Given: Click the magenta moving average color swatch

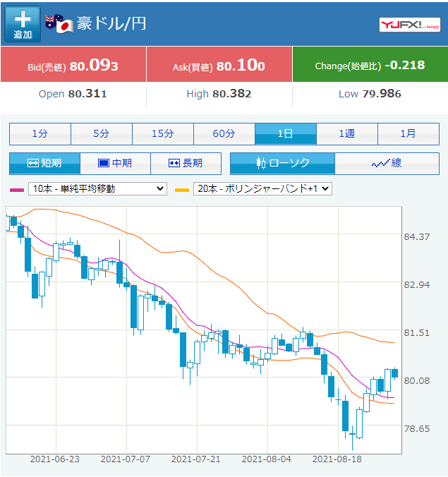Looking at the screenshot, I should 17,190.
